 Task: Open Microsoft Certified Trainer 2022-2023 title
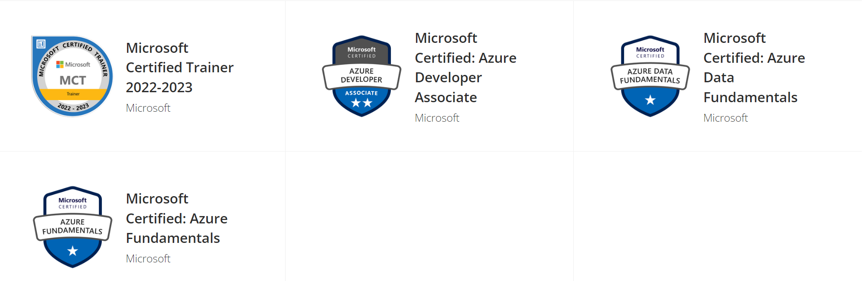179,68
